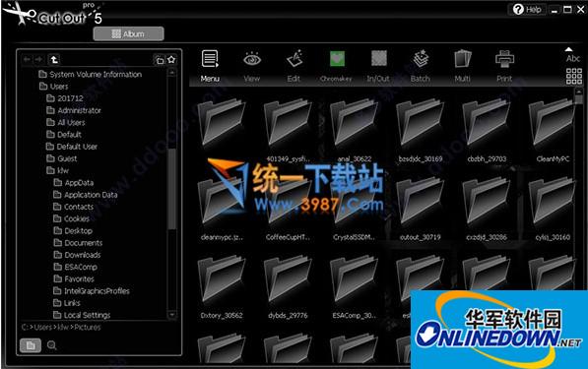This screenshot has width=588, height=369.
Task: Open the cbzbh_29703 folder thumbnail
Action: (487, 130)
